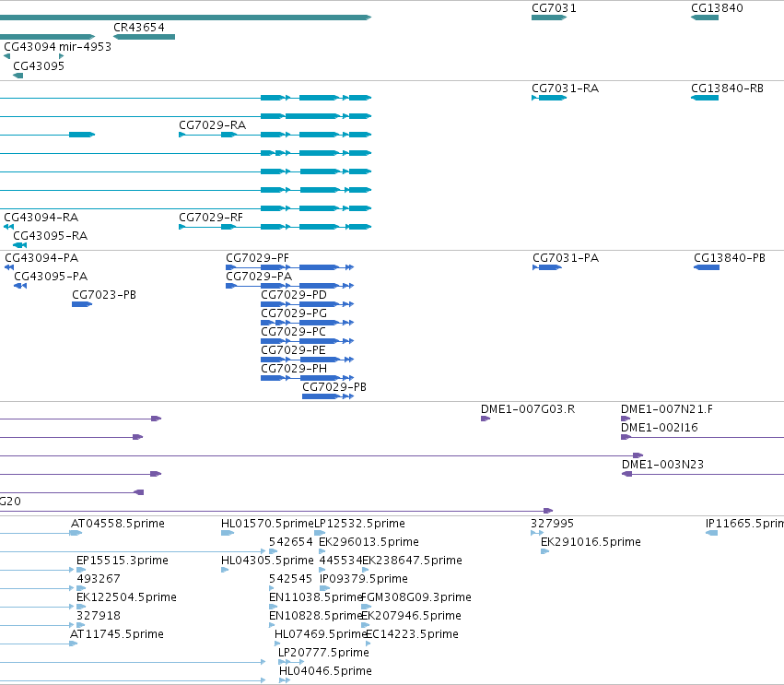Select the HL04046.5prime EST label

[x=325, y=671]
